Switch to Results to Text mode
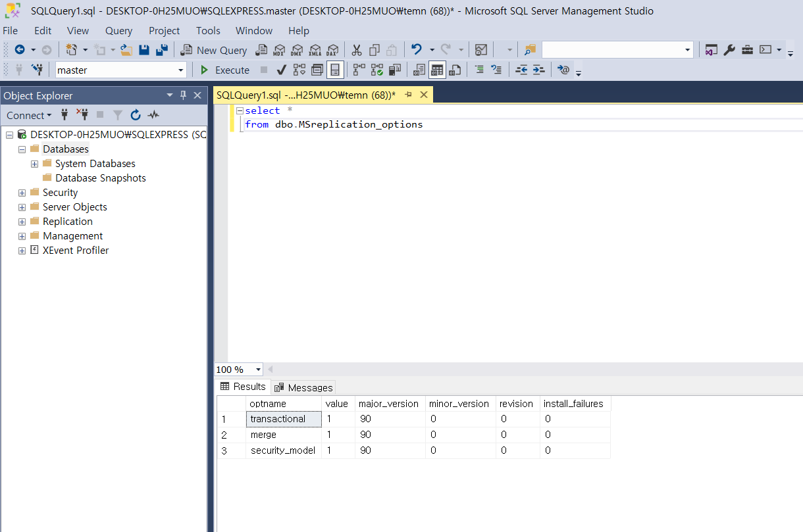This screenshot has height=532, width=803. (x=419, y=70)
